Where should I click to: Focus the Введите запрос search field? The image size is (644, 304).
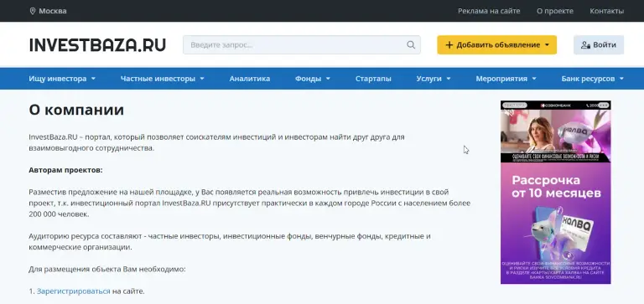tap(302, 44)
